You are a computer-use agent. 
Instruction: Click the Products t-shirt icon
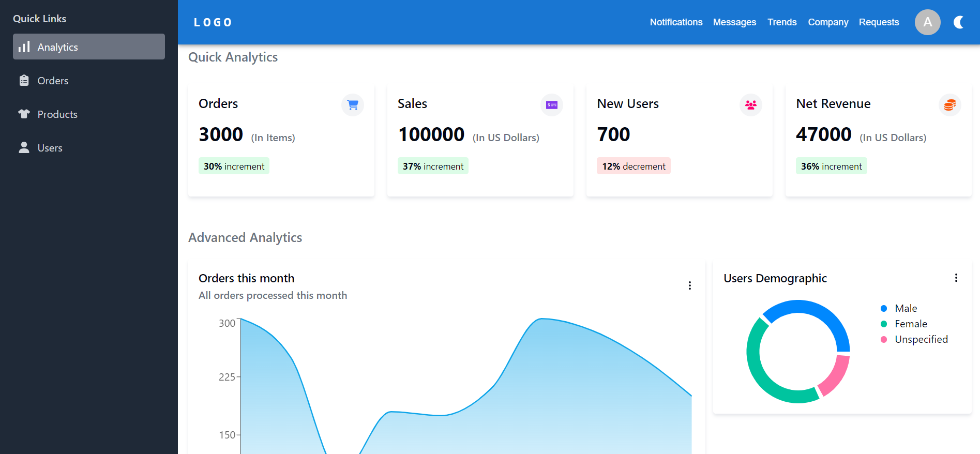(24, 114)
